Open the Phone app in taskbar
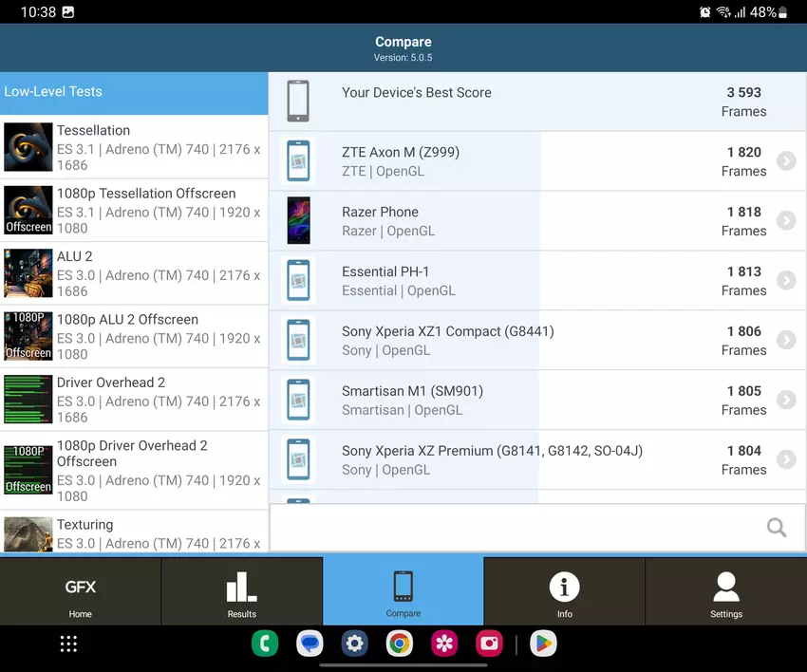This screenshot has width=807, height=672. tap(265, 644)
